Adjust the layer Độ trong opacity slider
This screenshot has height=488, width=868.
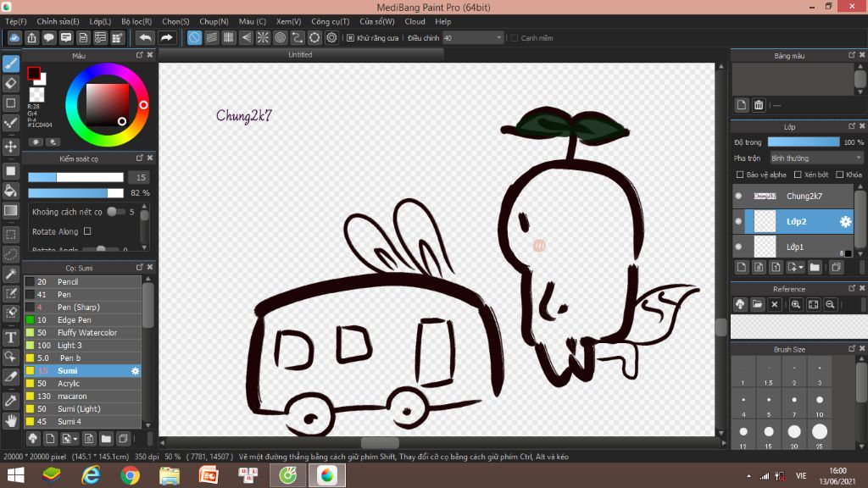pyautogui.click(x=804, y=142)
